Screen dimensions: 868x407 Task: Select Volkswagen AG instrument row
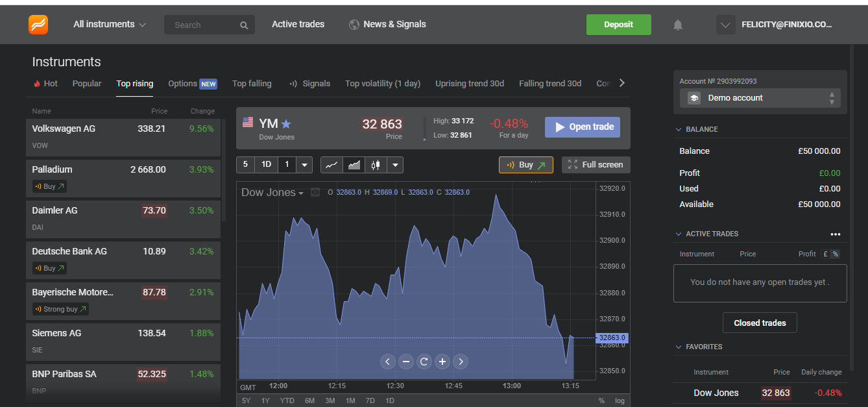[x=123, y=136]
